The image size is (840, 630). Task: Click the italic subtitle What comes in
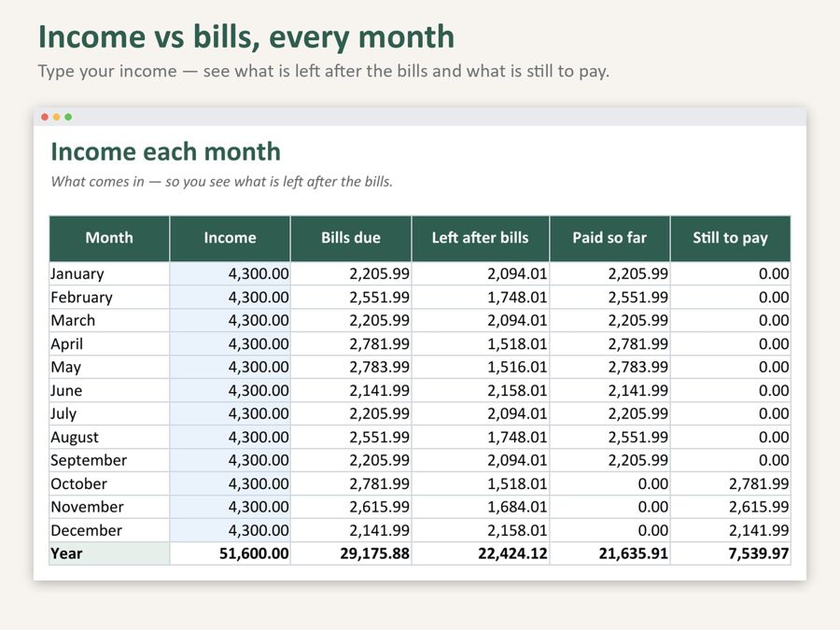222,182
